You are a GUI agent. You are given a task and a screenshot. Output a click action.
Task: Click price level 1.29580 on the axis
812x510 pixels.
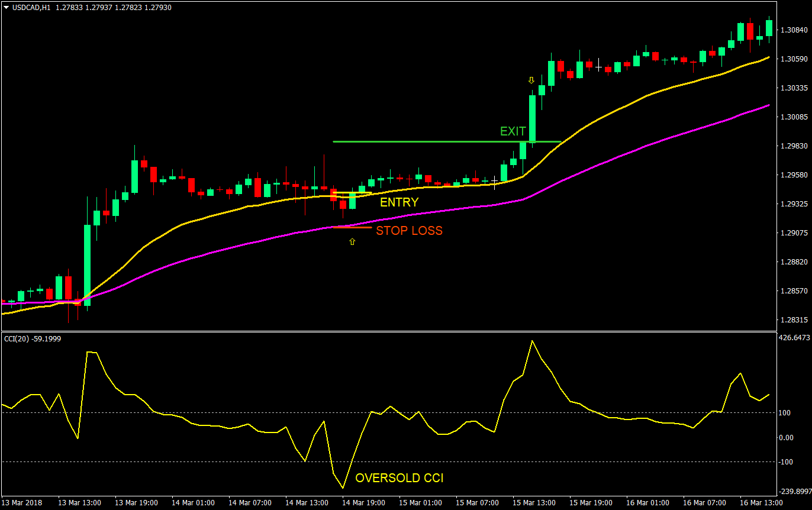point(795,175)
